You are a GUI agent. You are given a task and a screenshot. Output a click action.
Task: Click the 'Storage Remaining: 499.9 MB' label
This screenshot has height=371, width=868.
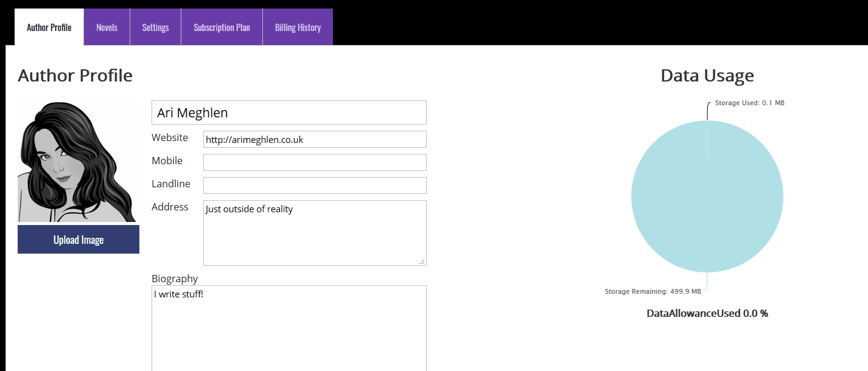point(653,291)
